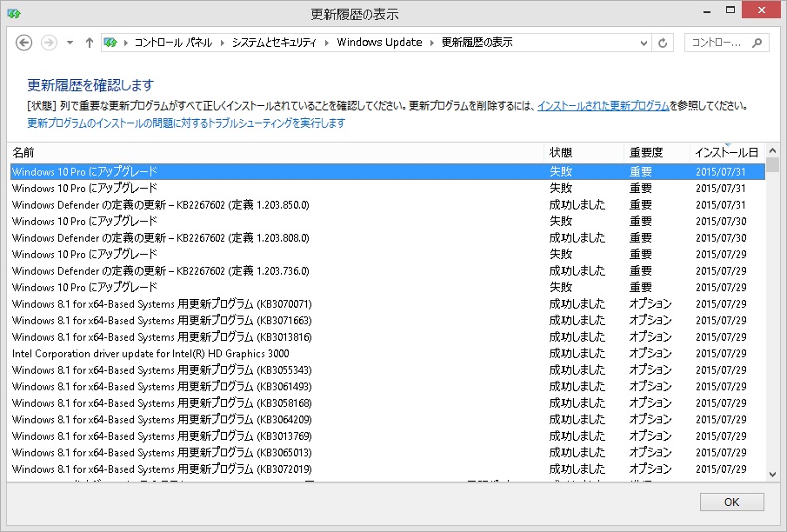
Task: Select Windows Update breadcrumb
Action: click(x=379, y=43)
